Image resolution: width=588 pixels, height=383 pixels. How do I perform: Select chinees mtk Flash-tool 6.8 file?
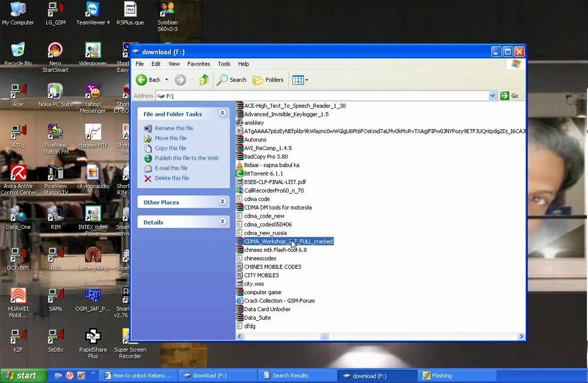[272, 250]
